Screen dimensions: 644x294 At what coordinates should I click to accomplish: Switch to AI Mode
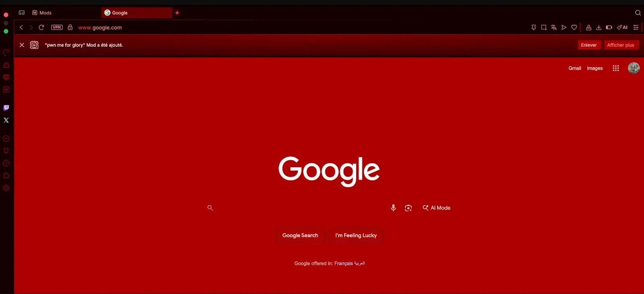(437, 208)
